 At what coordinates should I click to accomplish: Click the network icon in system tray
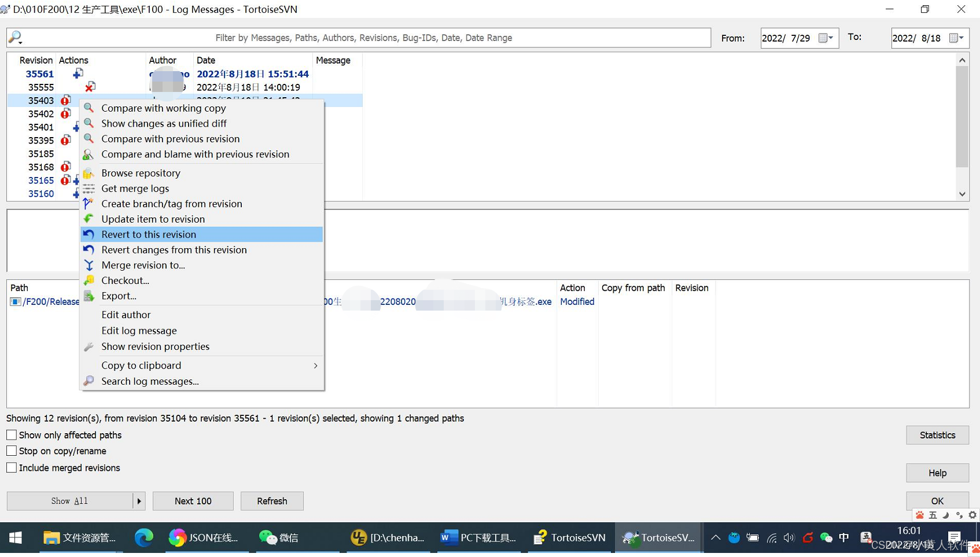click(x=772, y=538)
